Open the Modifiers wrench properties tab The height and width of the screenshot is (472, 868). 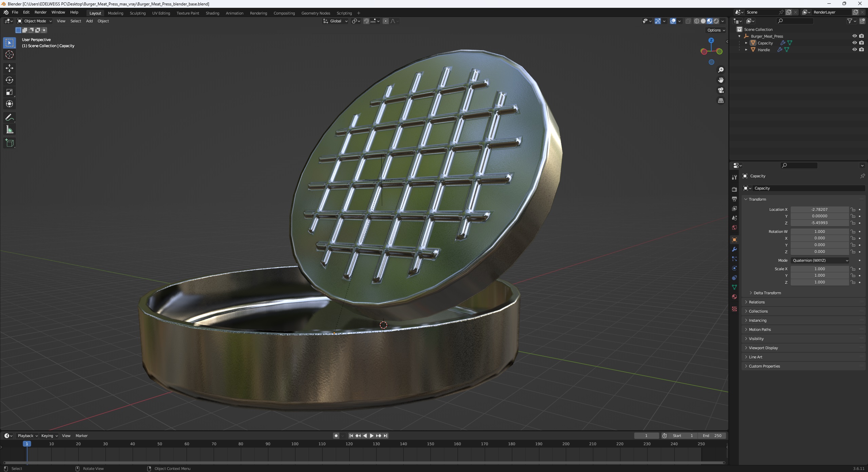pyautogui.click(x=734, y=249)
